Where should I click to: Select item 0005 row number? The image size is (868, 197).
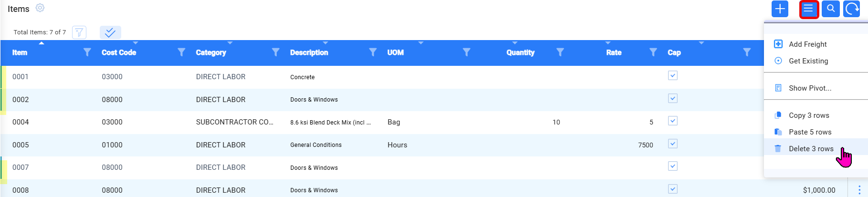click(21, 145)
